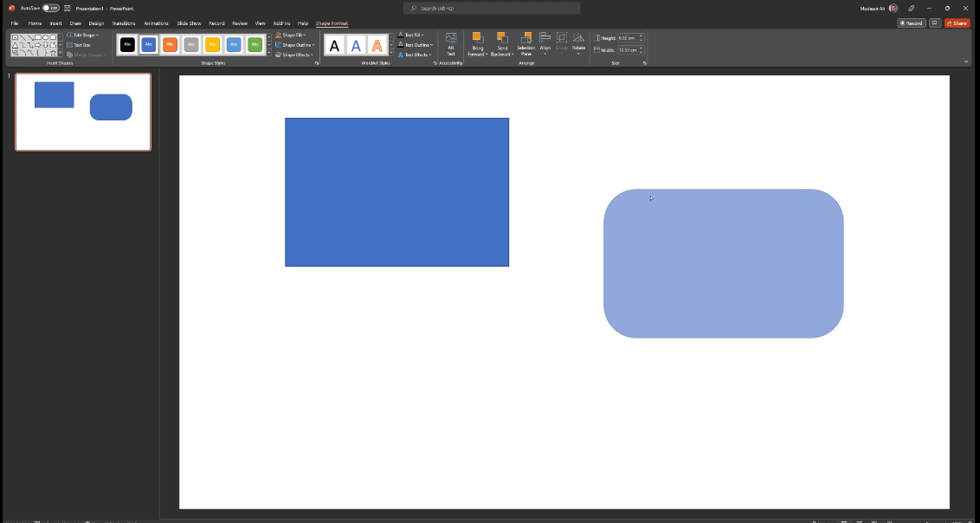Go to the Transitions tab
The image size is (980, 523).
(124, 23)
